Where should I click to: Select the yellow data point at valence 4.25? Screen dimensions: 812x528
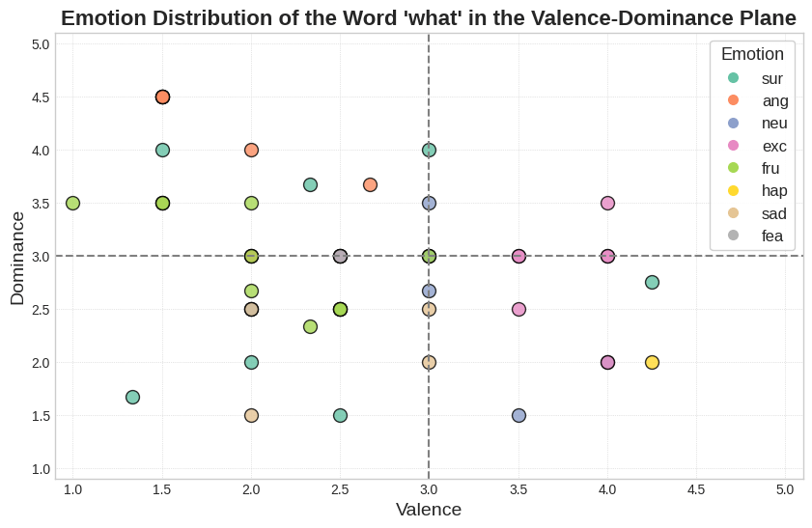pyautogui.click(x=652, y=362)
